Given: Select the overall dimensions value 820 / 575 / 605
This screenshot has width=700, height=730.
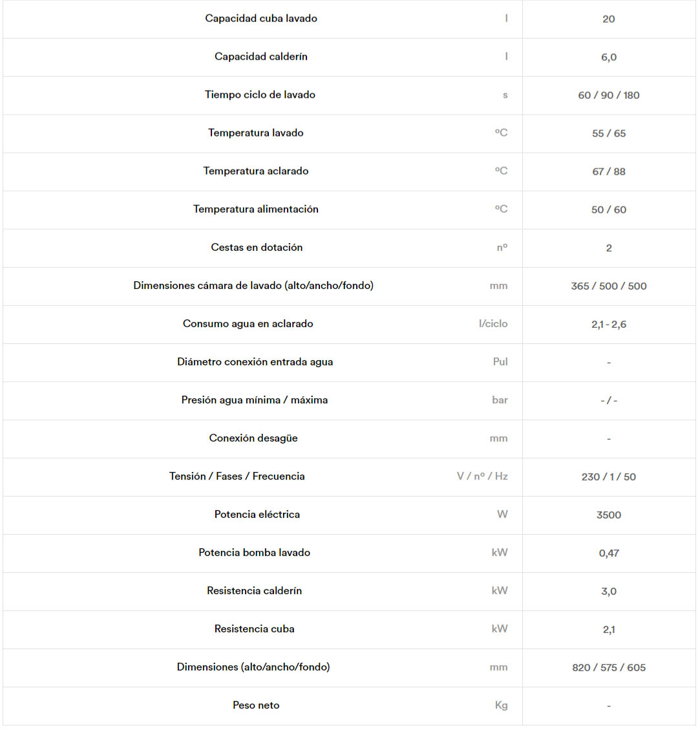Looking at the screenshot, I should coord(609,667).
